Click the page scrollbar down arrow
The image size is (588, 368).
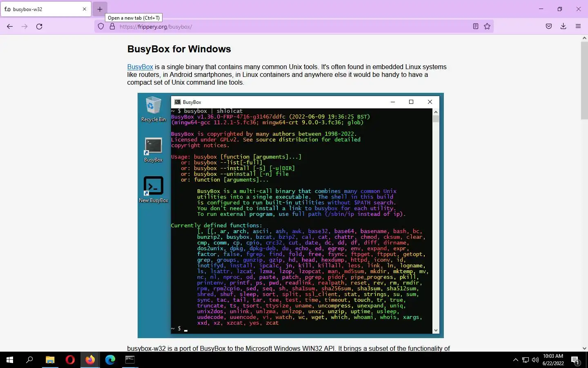pyautogui.click(x=584, y=348)
